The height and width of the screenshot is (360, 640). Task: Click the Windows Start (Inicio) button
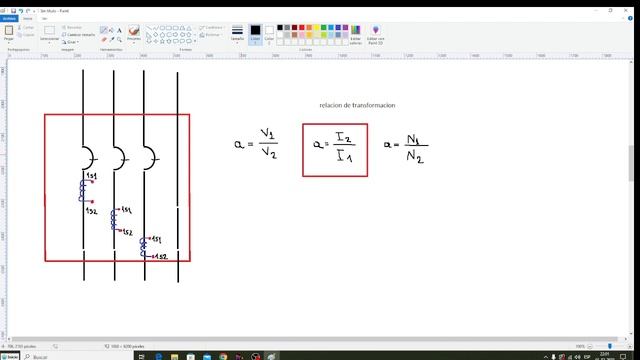click(10, 356)
